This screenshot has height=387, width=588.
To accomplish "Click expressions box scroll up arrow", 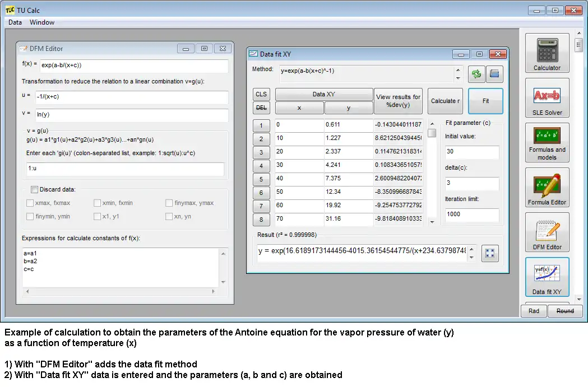I will click(224, 254).
